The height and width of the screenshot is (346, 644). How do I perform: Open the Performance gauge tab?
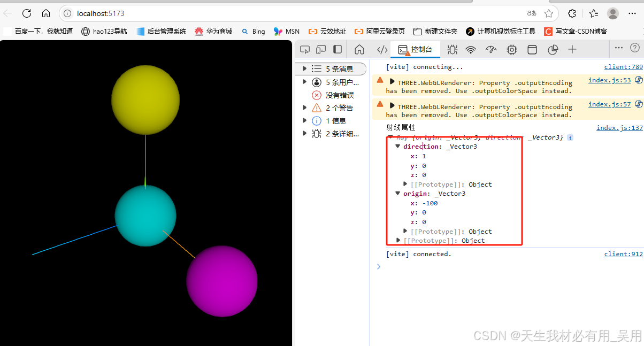click(491, 50)
